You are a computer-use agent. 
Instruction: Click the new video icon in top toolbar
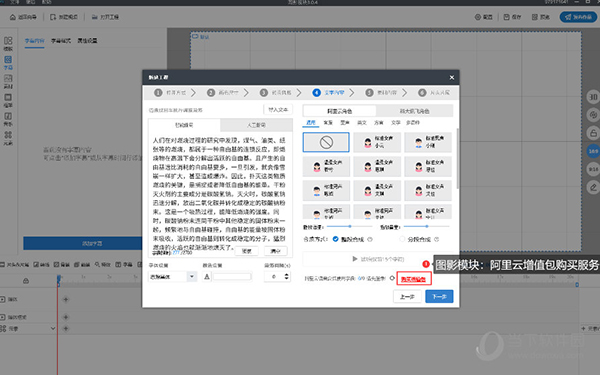(53, 17)
